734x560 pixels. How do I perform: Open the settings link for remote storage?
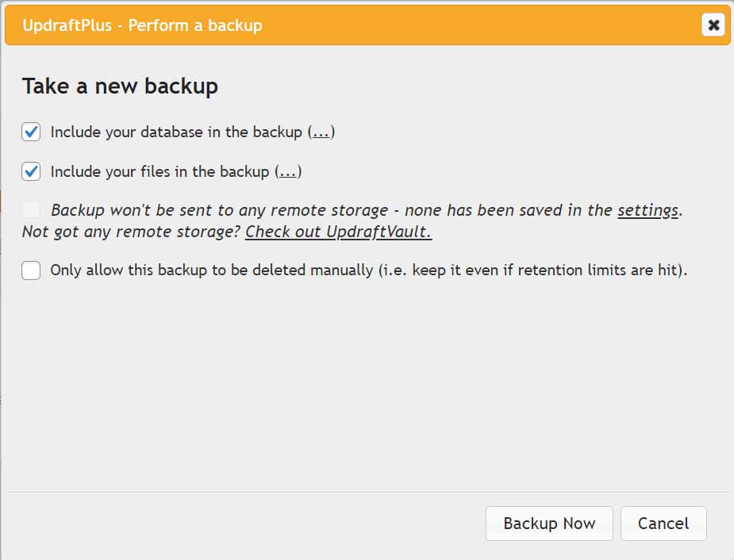pos(648,210)
